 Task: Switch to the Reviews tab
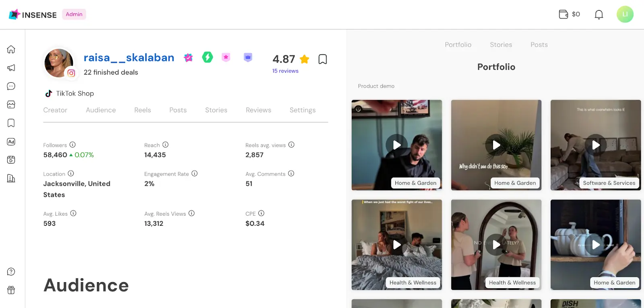click(x=258, y=110)
